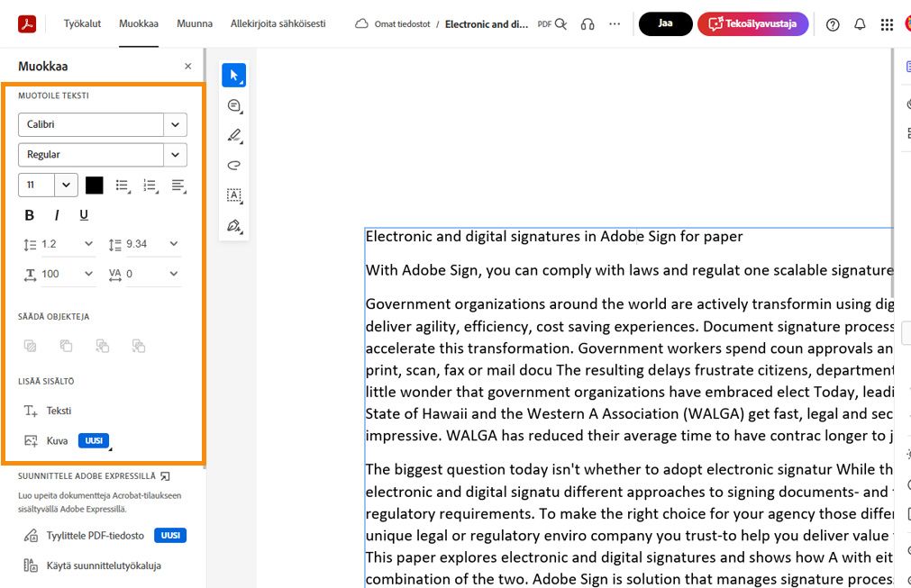911x588 pixels.
Task: Click the fourth Säädä objekteja arrange icon
Action: click(138, 347)
